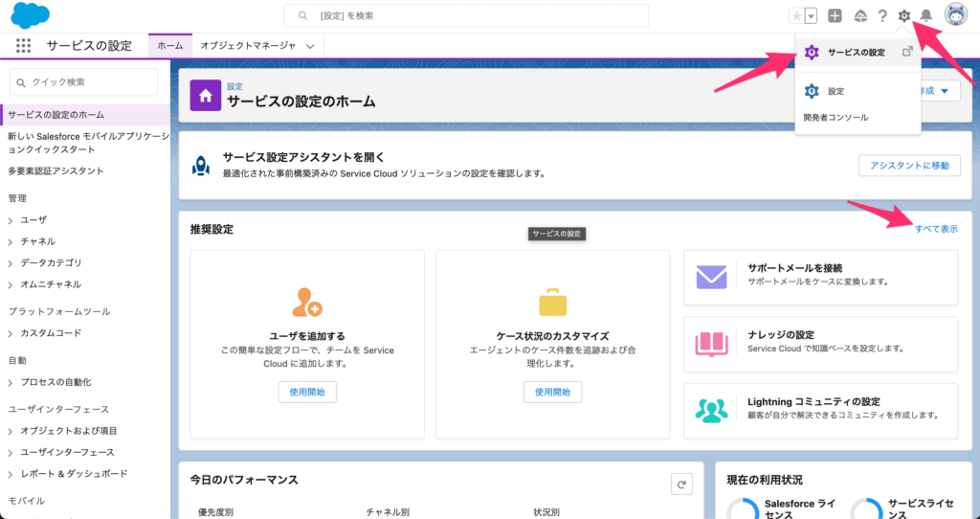Open the notifications bell icon
Screen dimensions: 980x519
pos(926,15)
